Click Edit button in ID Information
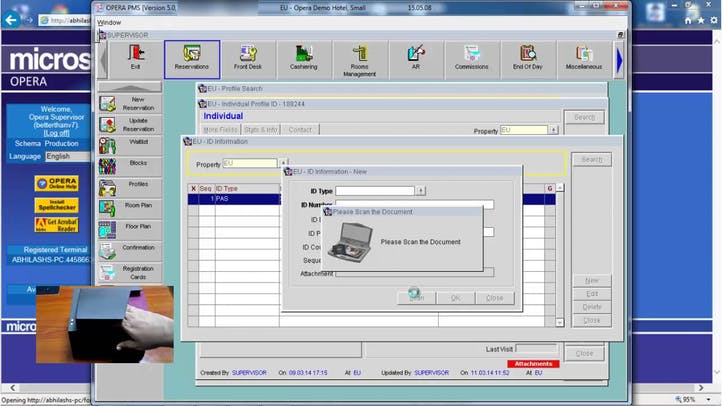The image size is (722, 406). [x=592, y=294]
